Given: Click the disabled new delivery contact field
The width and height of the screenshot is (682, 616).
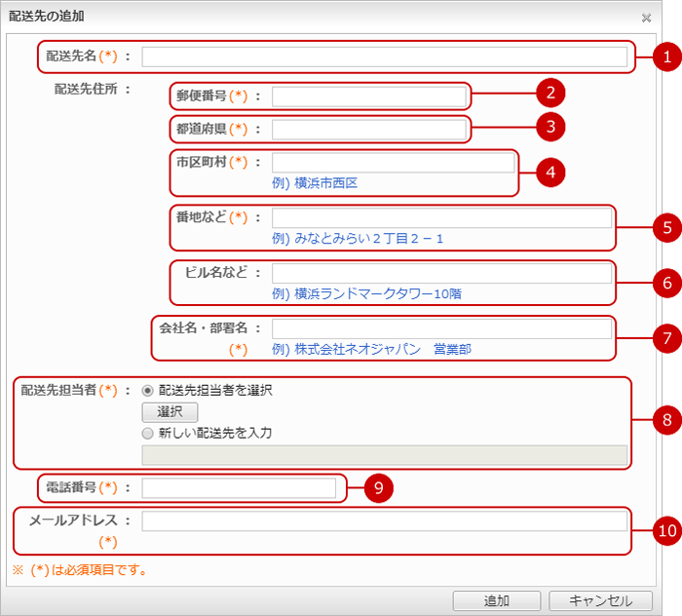Looking at the screenshot, I should click(384, 455).
